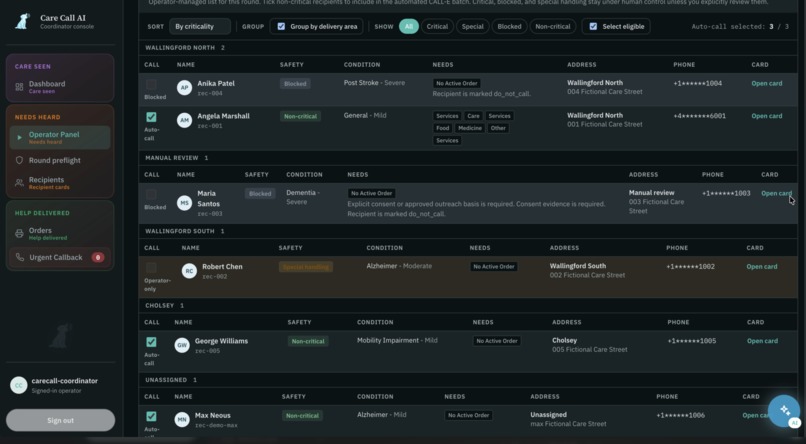Image resolution: width=806 pixels, height=444 pixels.
Task: Click address 005 Fictional Care Street
Action: [x=590, y=349]
